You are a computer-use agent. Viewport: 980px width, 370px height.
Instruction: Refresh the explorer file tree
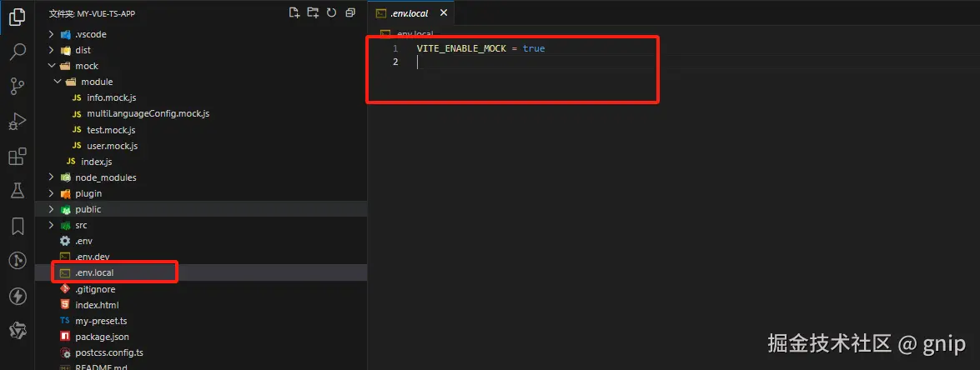pos(331,12)
